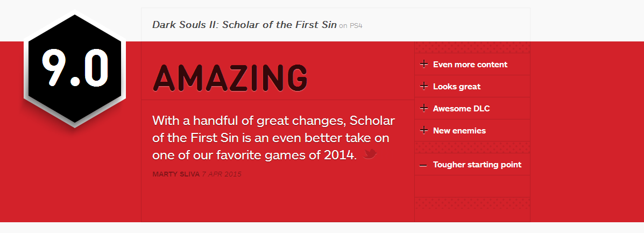Screen dimensions: 644x233
Task: Select the Even more content pro text
Action: pyautogui.click(x=470, y=65)
